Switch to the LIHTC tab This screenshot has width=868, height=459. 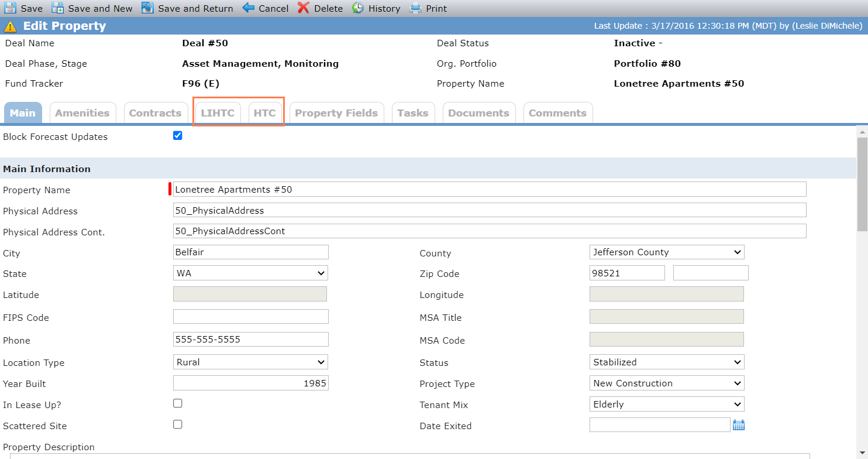pos(218,113)
